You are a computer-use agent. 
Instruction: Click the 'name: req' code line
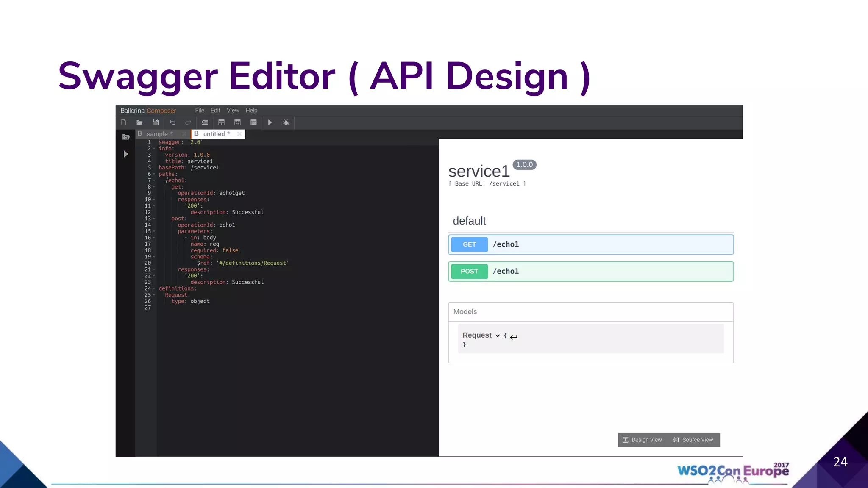205,244
